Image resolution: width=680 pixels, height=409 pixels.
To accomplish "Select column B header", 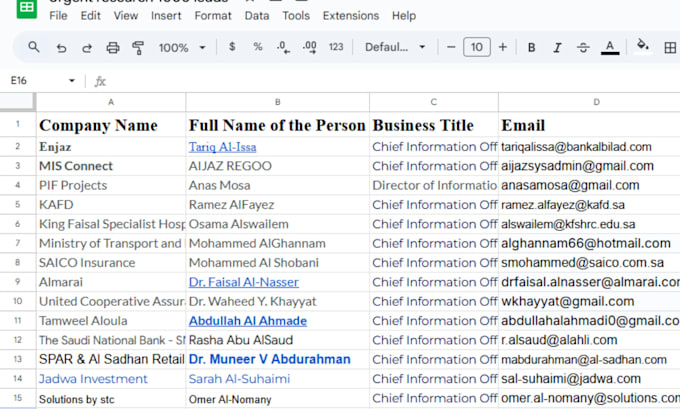I will pos(278,102).
